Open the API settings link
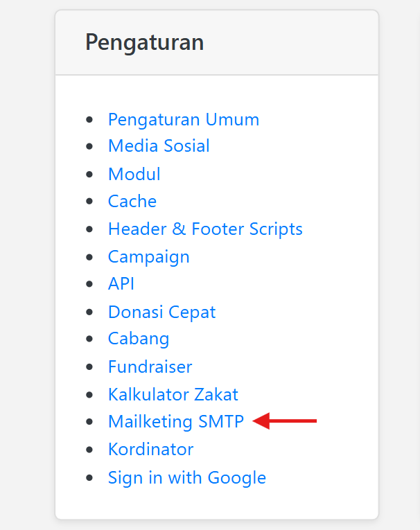This screenshot has height=530, width=420. tap(121, 283)
